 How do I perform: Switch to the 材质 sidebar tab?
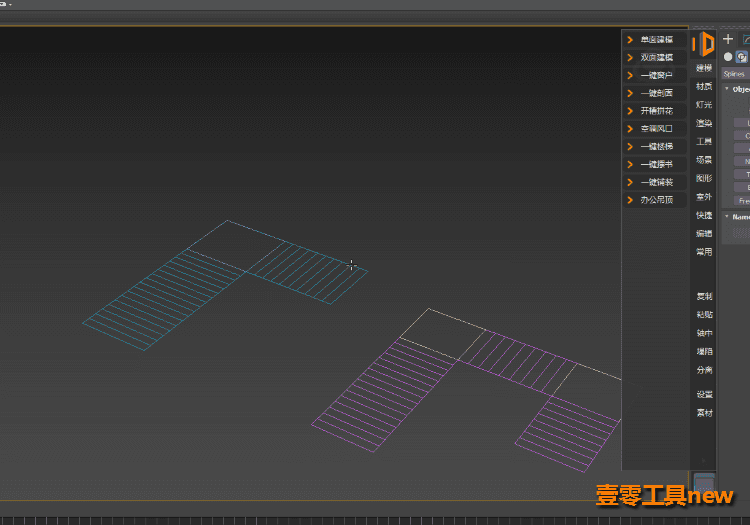(704, 87)
